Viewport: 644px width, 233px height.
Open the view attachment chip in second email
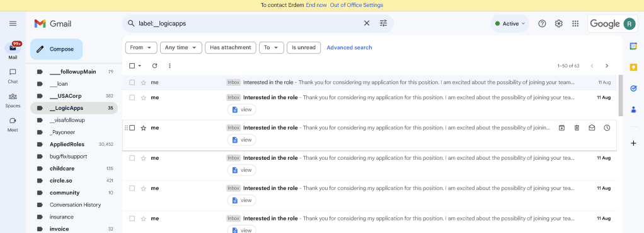[x=241, y=109]
